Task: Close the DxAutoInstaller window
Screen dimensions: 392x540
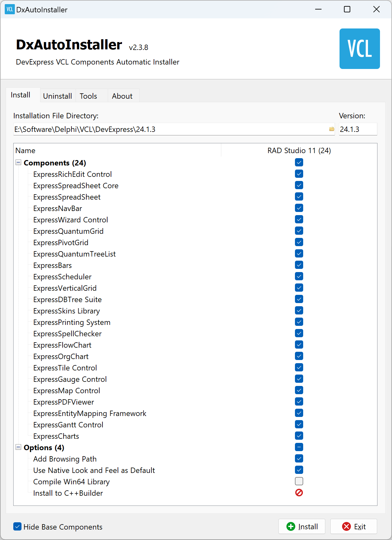Action: coord(376,9)
